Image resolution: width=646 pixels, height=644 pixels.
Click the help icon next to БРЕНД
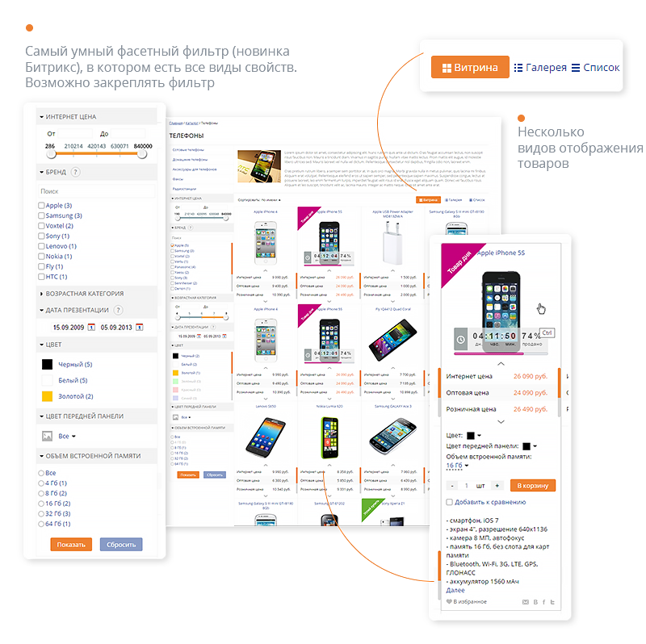(75, 172)
